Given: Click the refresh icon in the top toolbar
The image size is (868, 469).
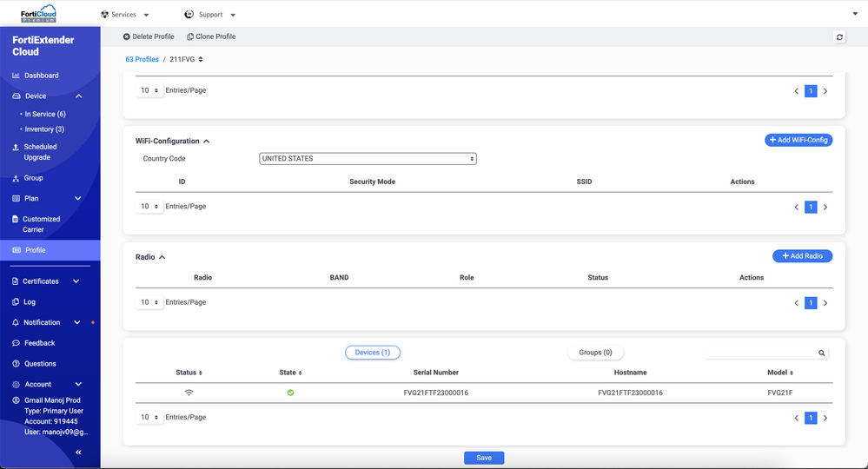Looking at the screenshot, I should 839,37.
